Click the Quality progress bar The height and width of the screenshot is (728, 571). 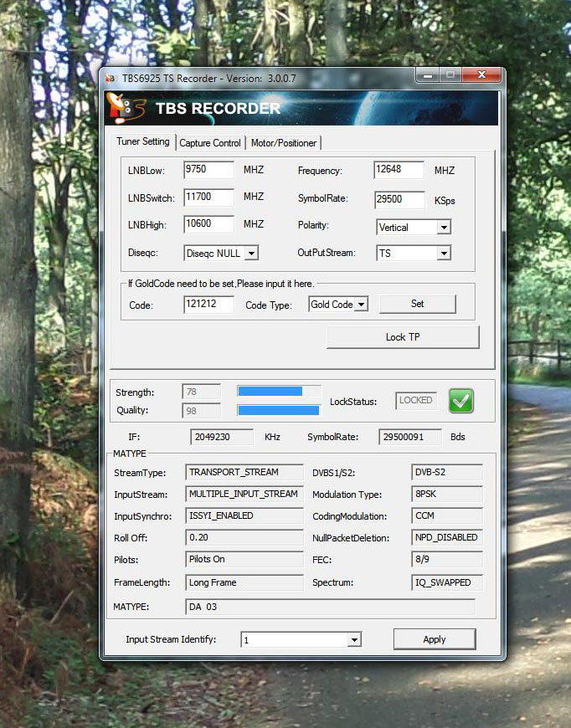(279, 410)
